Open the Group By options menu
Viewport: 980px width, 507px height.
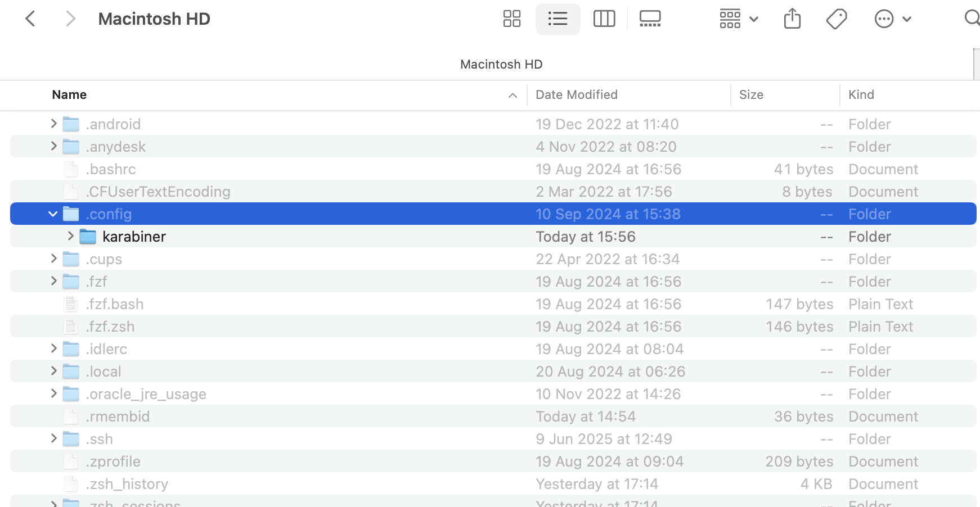point(739,19)
